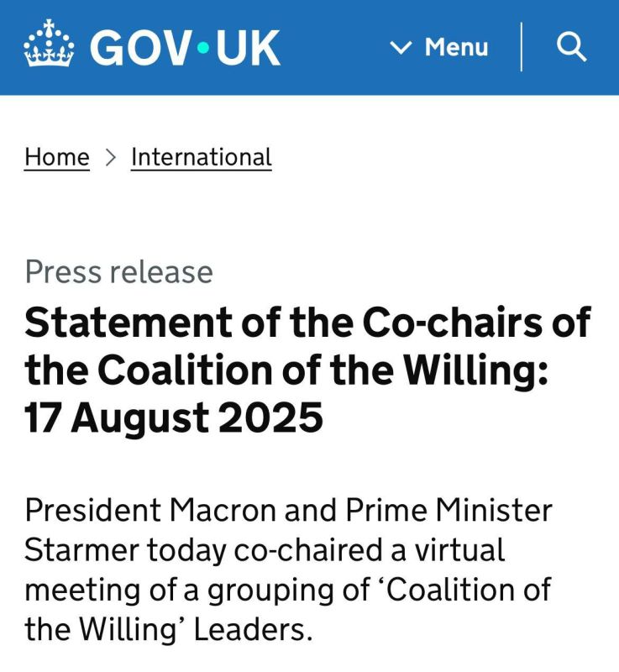619x672 pixels.
Task: Tap the magnifier at the header's right edge
Action: pyautogui.click(x=573, y=48)
